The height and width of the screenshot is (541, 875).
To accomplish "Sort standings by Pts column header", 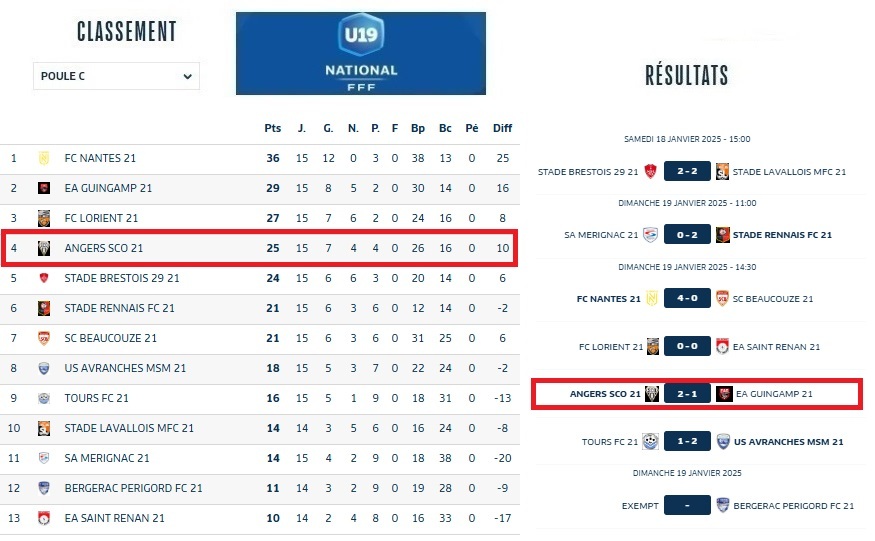I will pyautogui.click(x=273, y=128).
